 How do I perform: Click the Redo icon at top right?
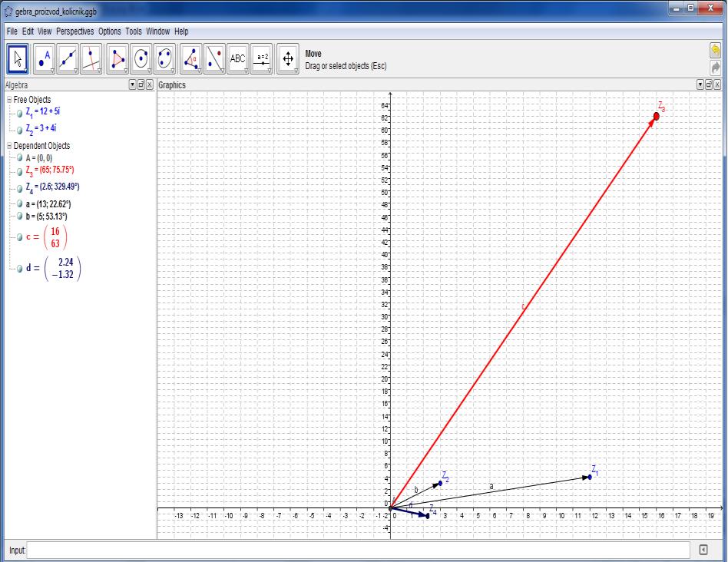coord(716,68)
